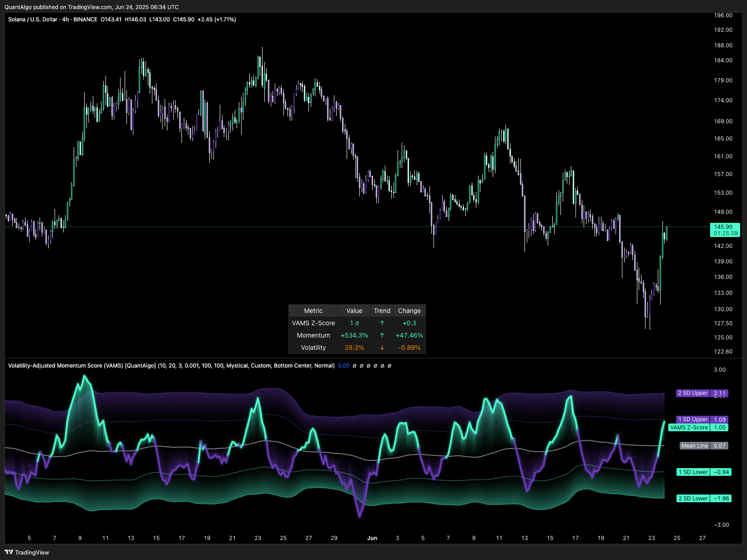Click the Trend column header
The width and height of the screenshot is (747, 560).
click(382, 311)
